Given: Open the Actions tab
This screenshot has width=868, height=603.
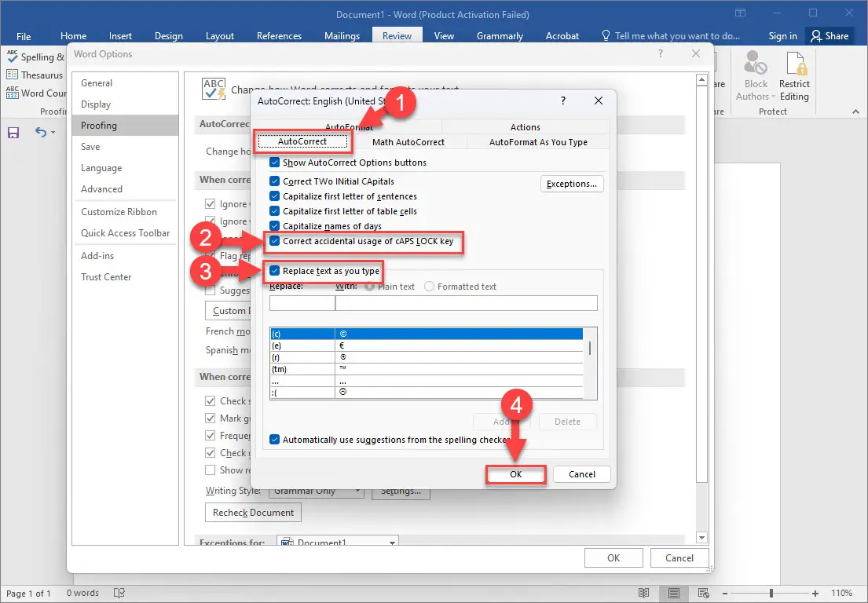Looking at the screenshot, I should tap(526, 127).
